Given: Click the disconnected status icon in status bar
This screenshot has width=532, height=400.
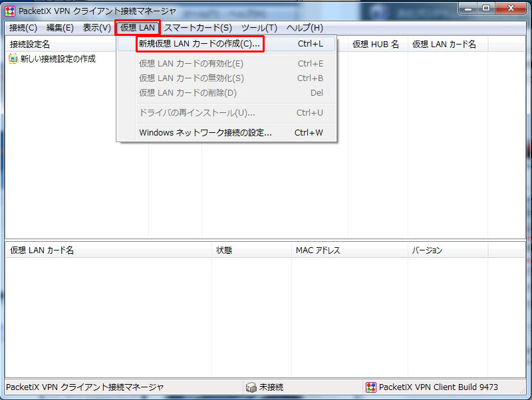Looking at the screenshot, I should click(251, 387).
